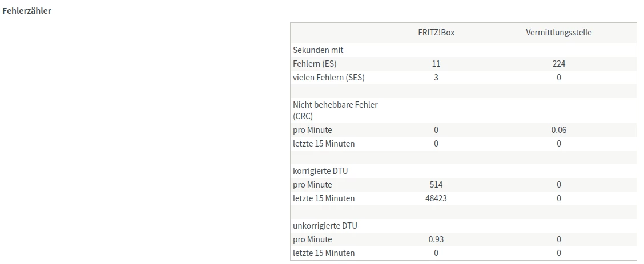The height and width of the screenshot is (264, 644).
Task: Click the vielen Fehlern (SES) label
Action: 328,78
